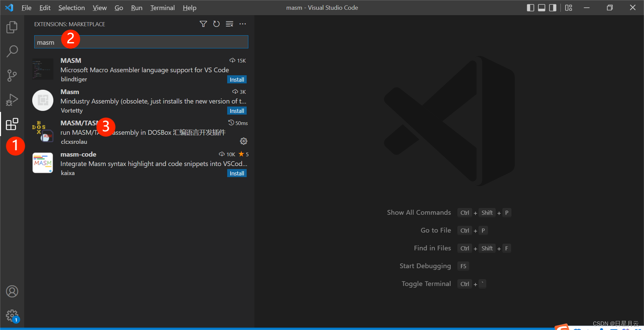Open the Terminal menu
This screenshot has width=644, height=330.
click(162, 8)
